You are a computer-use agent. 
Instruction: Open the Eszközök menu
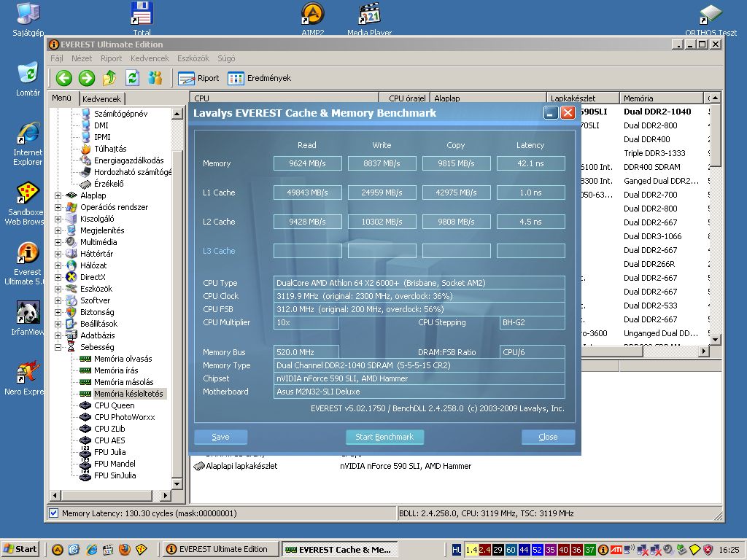tap(193, 58)
